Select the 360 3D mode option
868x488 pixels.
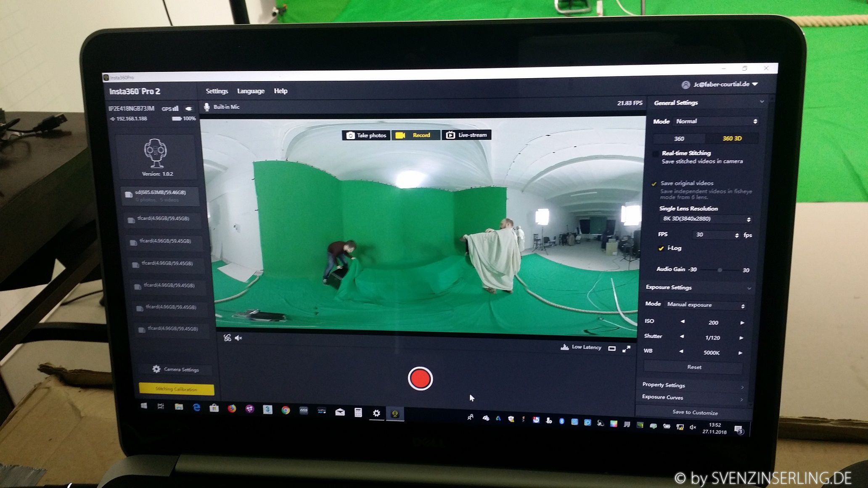[x=732, y=138]
